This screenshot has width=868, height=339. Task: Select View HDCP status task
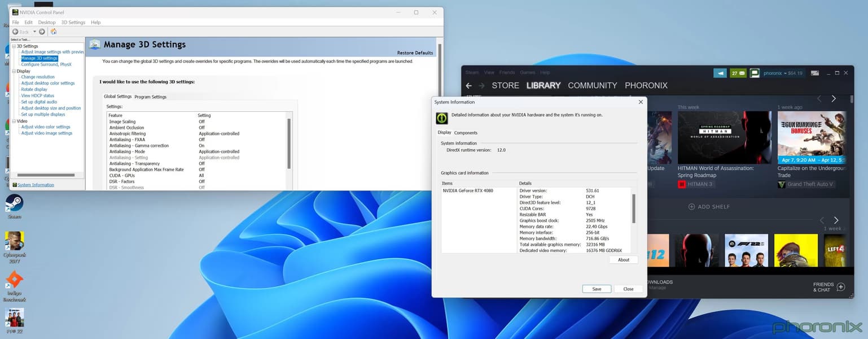point(38,95)
